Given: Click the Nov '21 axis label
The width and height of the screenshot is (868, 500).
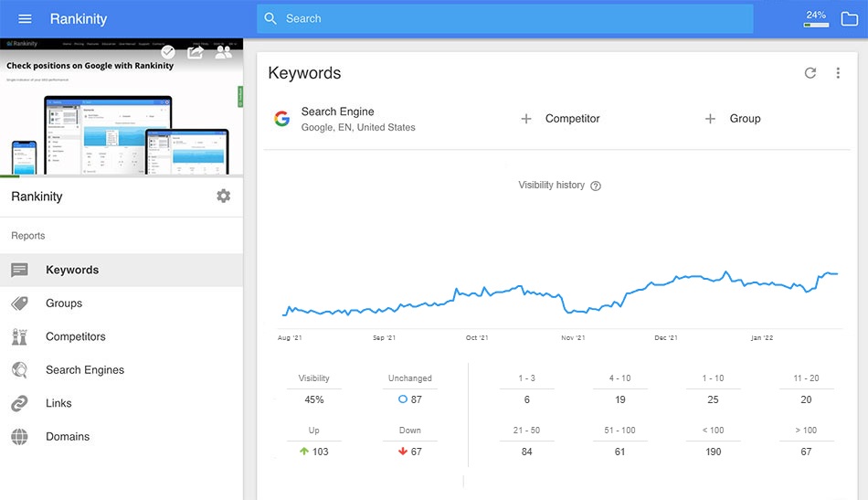Looking at the screenshot, I should (573, 338).
